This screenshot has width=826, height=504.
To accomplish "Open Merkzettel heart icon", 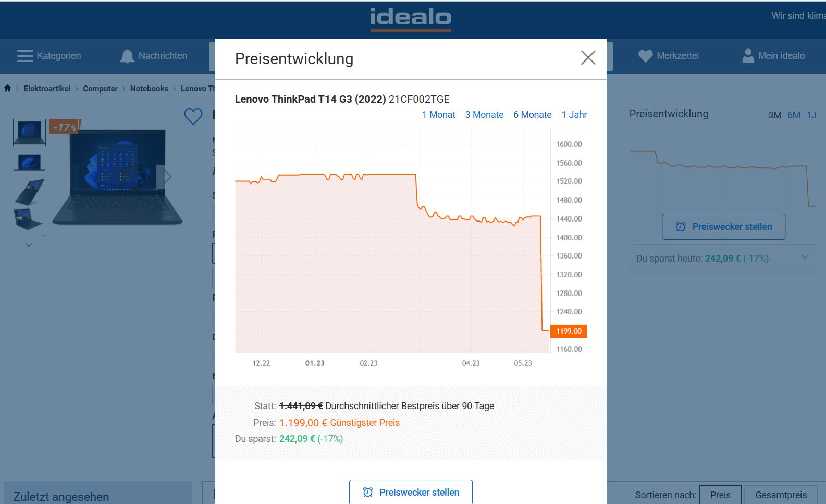I will tap(645, 56).
